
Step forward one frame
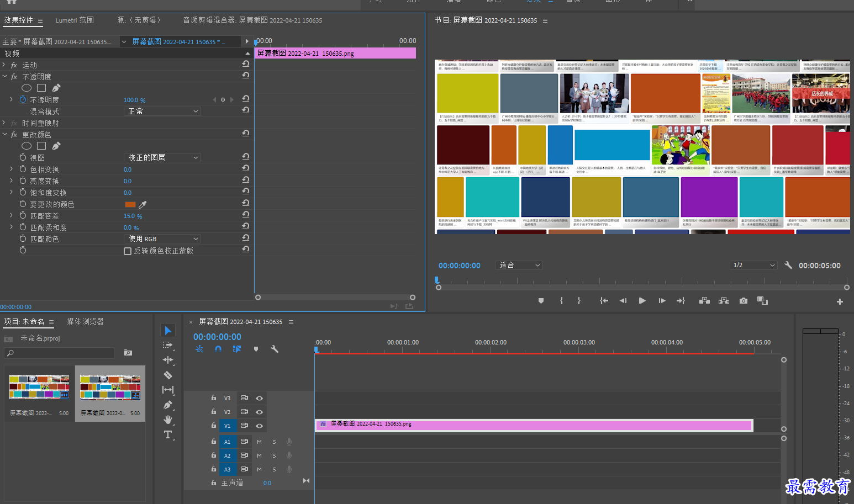click(662, 301)
